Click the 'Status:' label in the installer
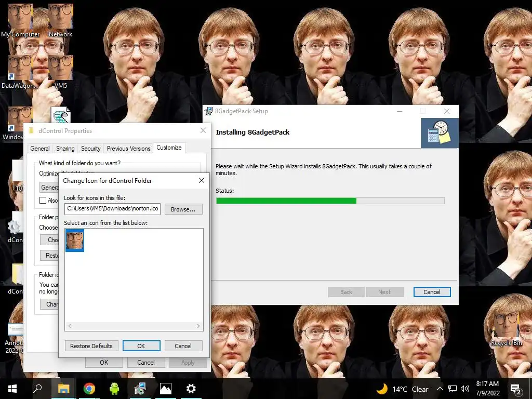 coord(225,191)
